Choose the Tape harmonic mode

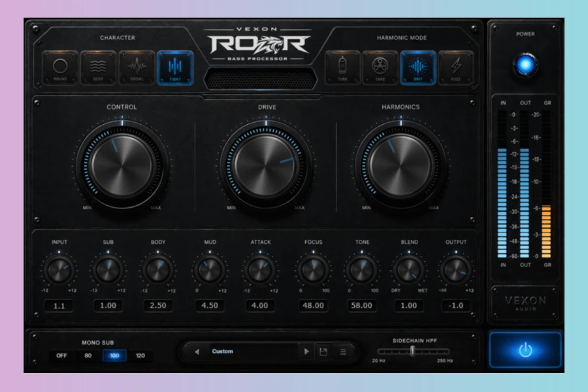click(380, 67)
